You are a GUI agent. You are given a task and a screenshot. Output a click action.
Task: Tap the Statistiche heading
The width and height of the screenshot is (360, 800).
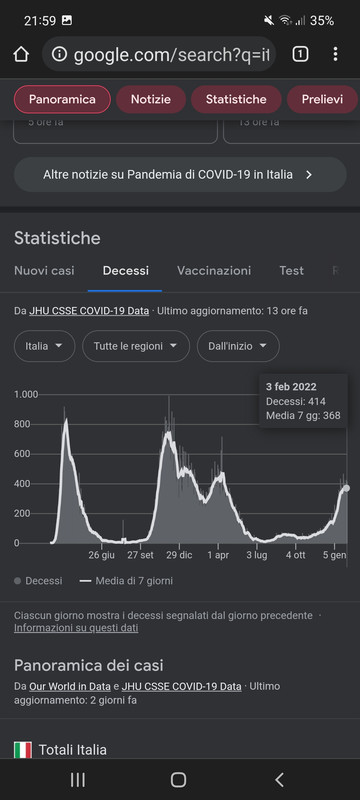[57, 238]
